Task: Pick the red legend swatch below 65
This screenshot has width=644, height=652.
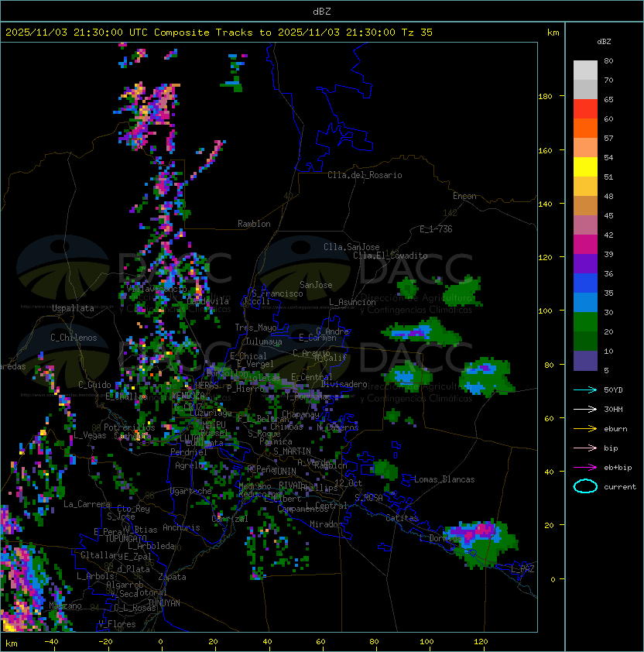Action: tap(585, 109)
